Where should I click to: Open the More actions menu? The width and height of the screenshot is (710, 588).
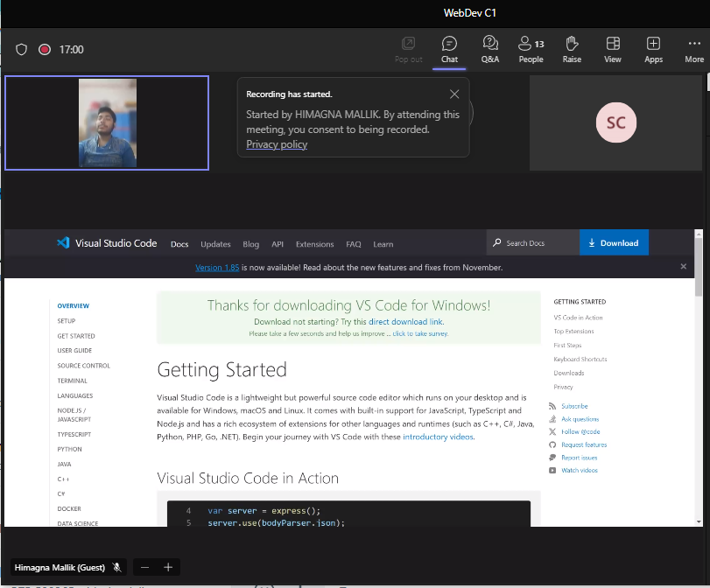[x=694, y=50]
